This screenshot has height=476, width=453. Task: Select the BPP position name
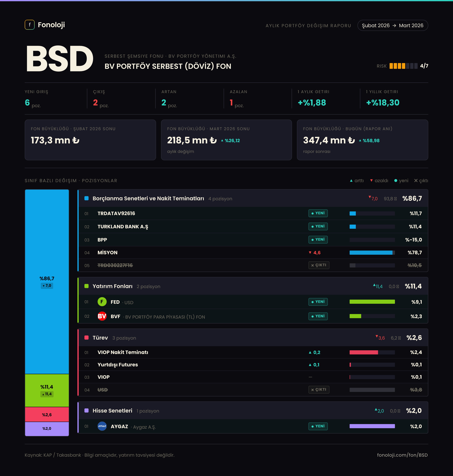click(102, 240)
